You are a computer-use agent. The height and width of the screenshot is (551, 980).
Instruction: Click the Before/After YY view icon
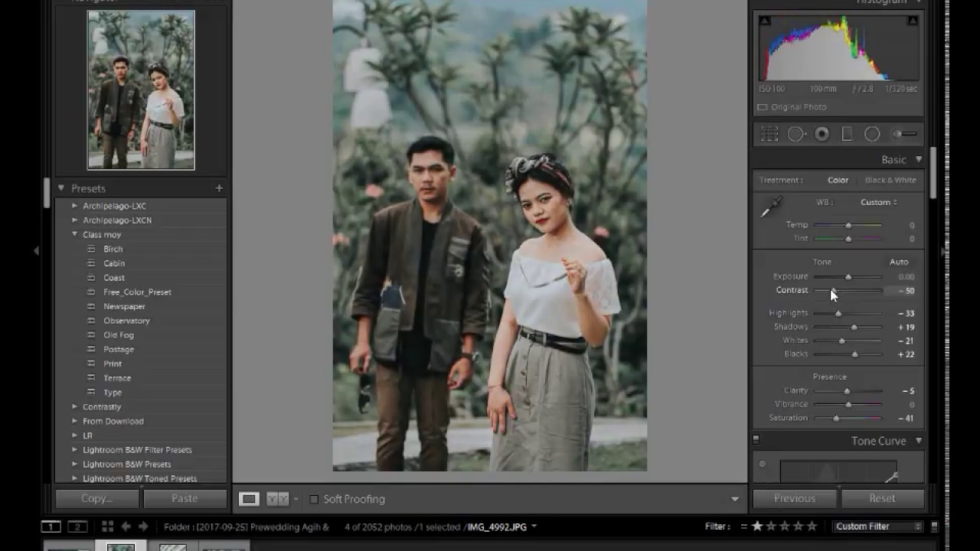277,499
